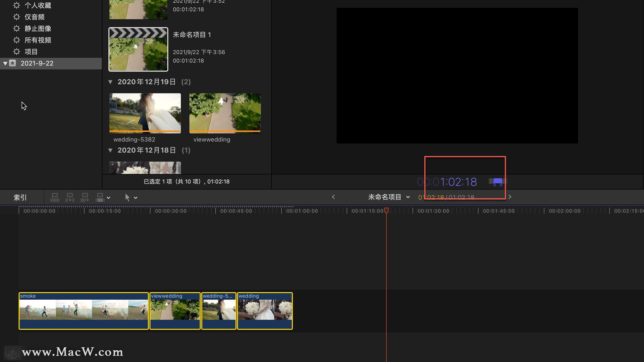This screenshot has height=362, width=644.
Task: Click the gear icon beside 仅音频
Action: point(16,17)
